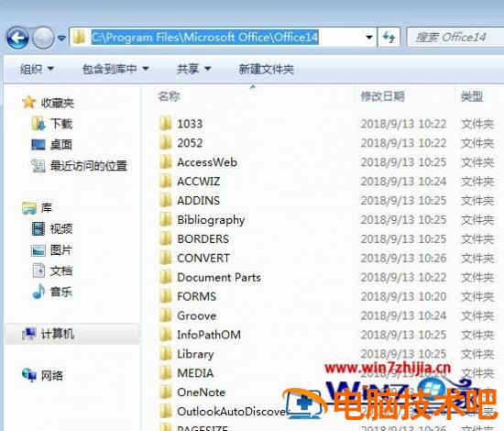504x431 pixels.
Task: Open 最近访问的位置 in favorites
Action: click(89, 166)
